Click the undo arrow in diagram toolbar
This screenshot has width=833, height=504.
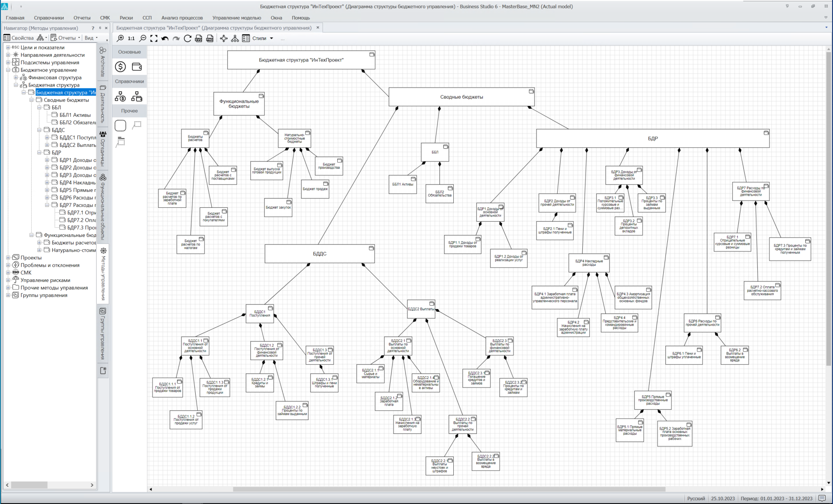[x=165, y=39]
